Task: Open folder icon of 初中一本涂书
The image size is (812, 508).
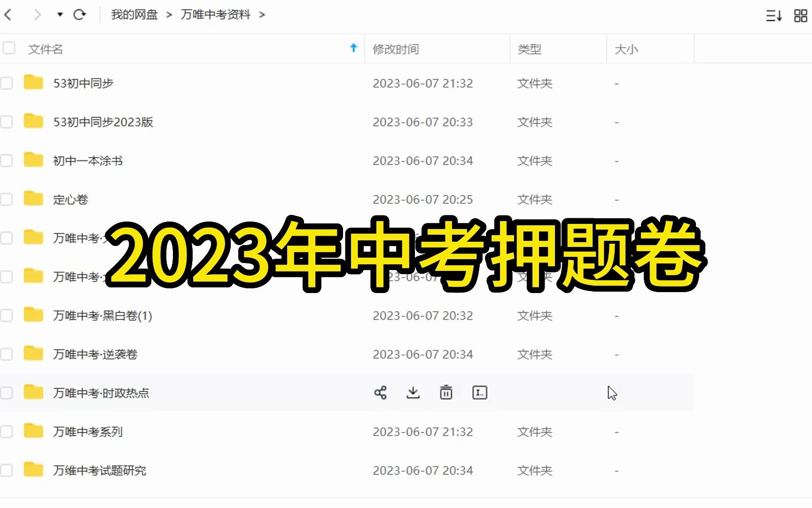Action: click(x=33, y=159)
